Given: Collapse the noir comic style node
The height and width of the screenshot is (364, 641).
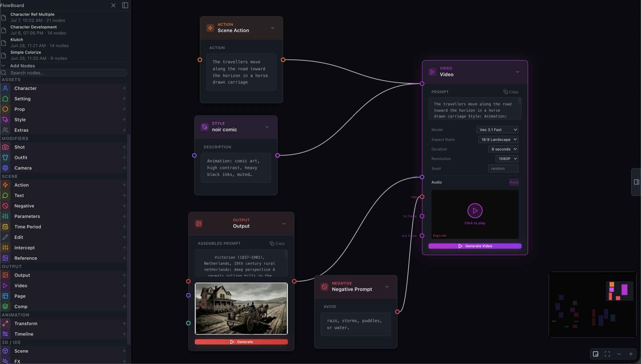Looking at the screenshot, I should tap(267, 127).
